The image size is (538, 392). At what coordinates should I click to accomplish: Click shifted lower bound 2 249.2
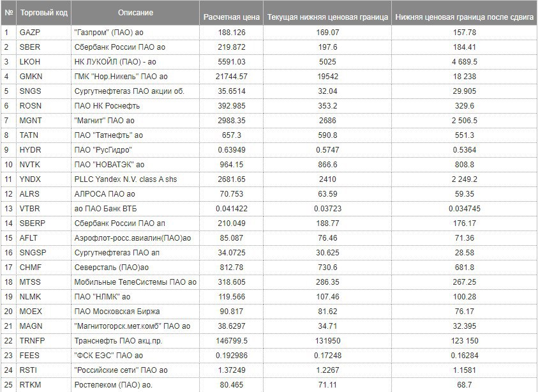coord(465,179)
